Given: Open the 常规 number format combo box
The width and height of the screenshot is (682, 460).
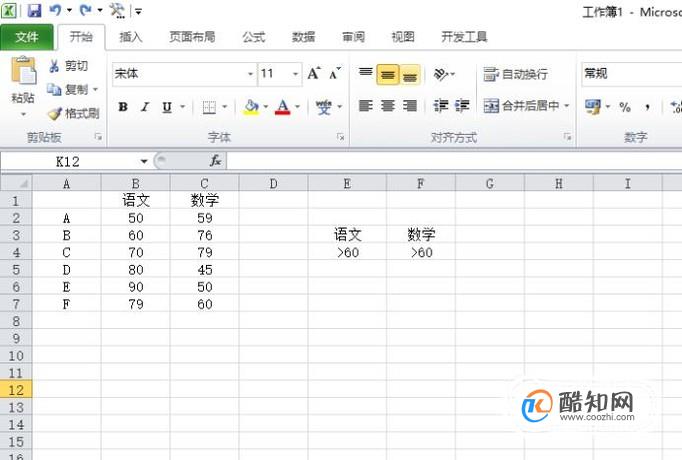Looking at the screenshot, I should point(631,73).
